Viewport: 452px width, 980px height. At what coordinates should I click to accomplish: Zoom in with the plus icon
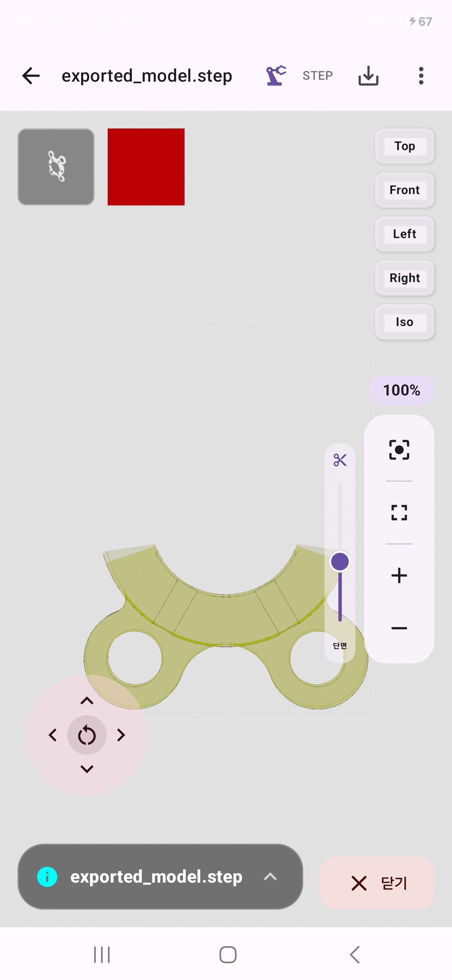tap(399, 575)
